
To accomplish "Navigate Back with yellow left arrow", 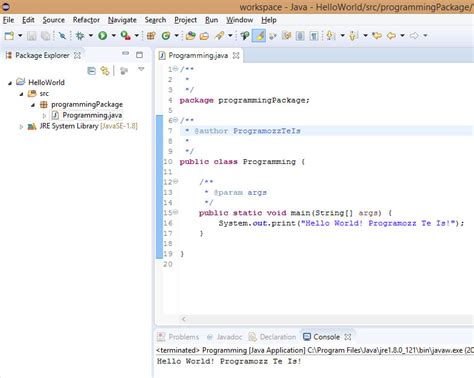I will click(x=391, y=36).
